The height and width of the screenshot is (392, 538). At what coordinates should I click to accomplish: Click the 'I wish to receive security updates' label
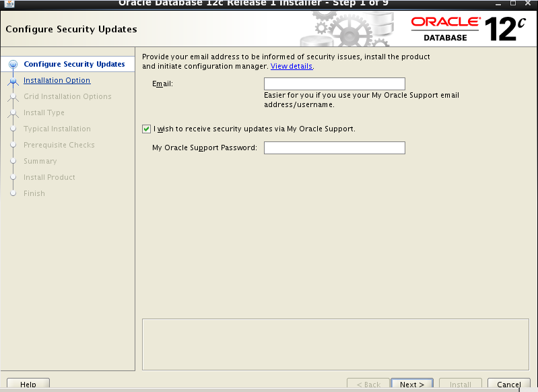[x=255, y=129]
